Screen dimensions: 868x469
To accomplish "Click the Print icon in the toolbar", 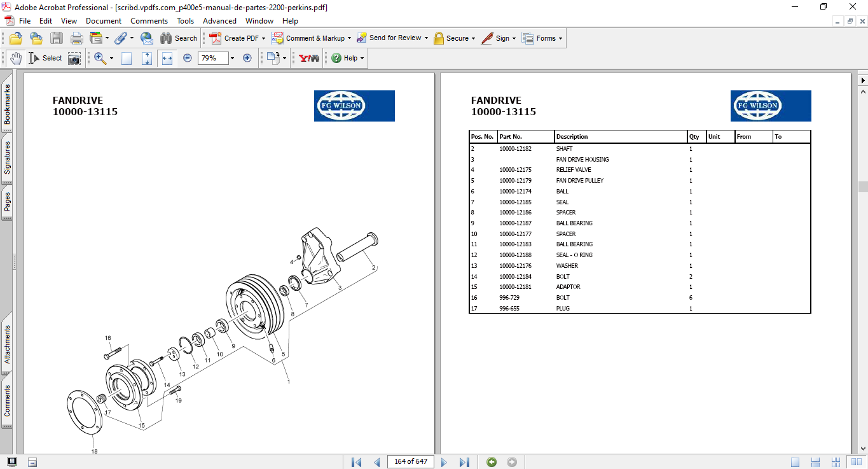I will [x=76, y=38].
